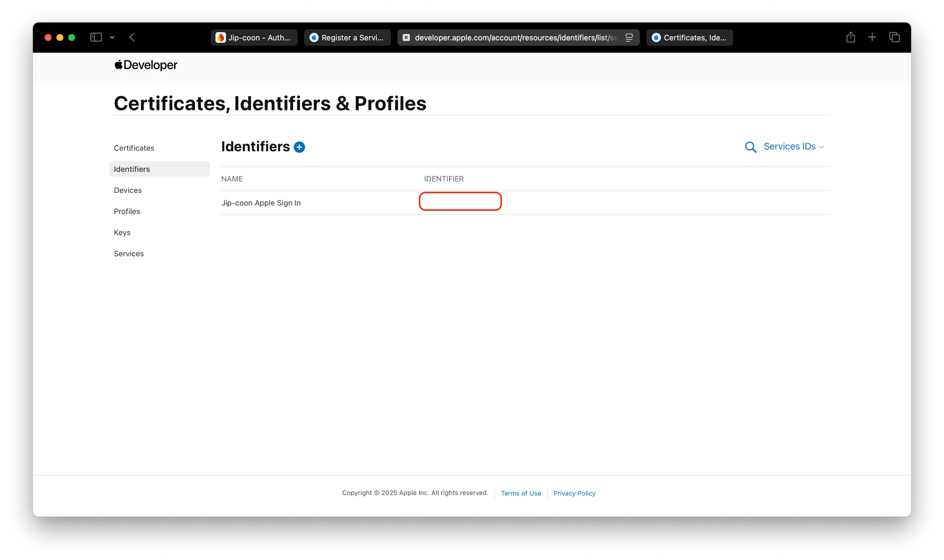
Task: Click the developer.apple.com address field
Action: [x=515, y=38]
